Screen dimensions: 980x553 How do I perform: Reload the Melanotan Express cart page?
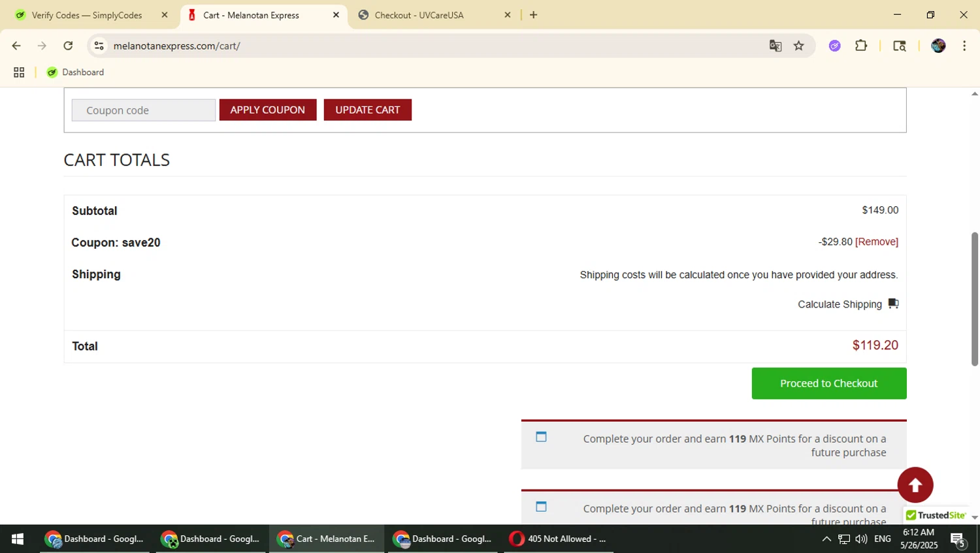(68, 46)
